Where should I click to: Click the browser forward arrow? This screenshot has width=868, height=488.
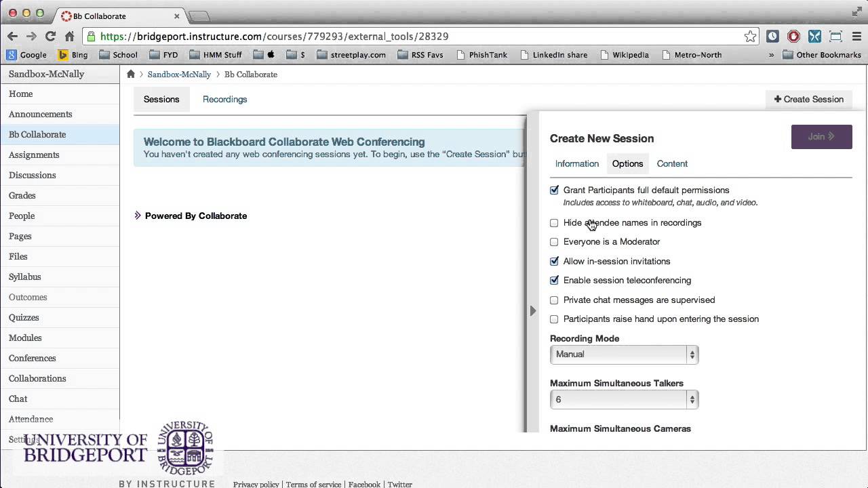[31, 37]
